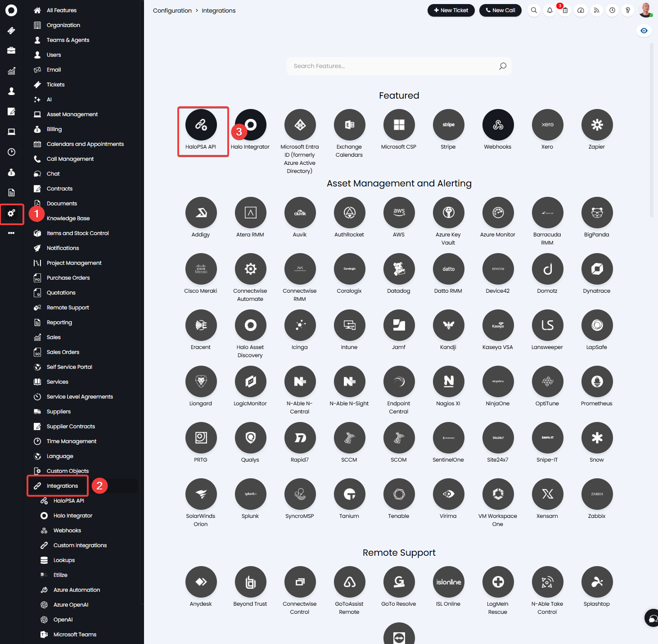Open the LogMeIn Rescue integration
Image resolution: width=658 pixels, height=644 pixels.
498,582
